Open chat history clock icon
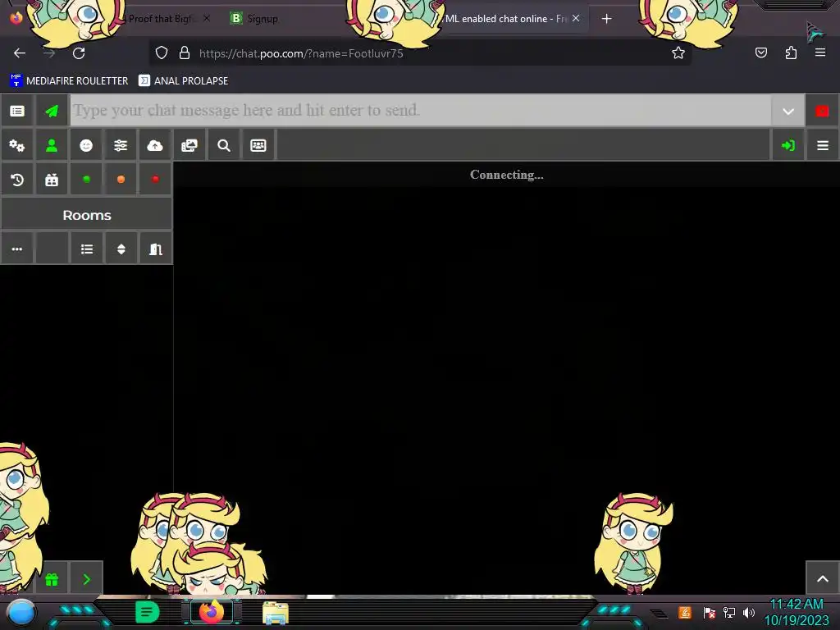This screenshot has height=630, width=840. [x=17, y=180]
